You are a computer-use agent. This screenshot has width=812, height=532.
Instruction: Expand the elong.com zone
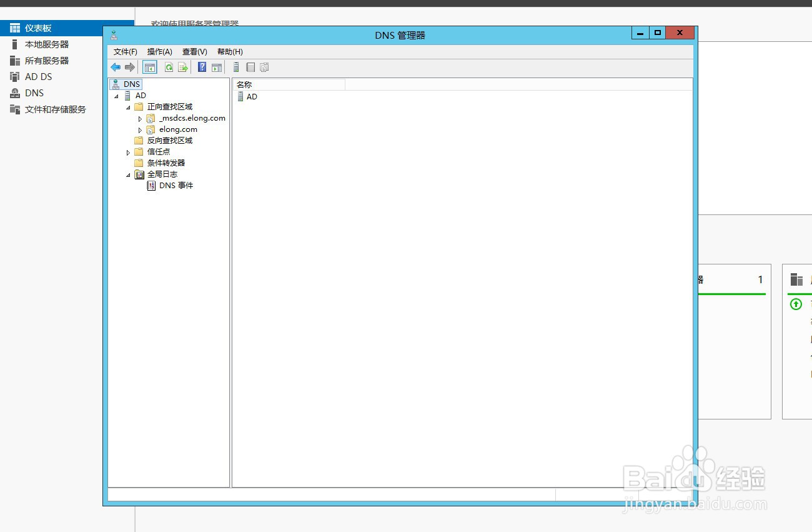pyautogui.click(x=141, y=129)
